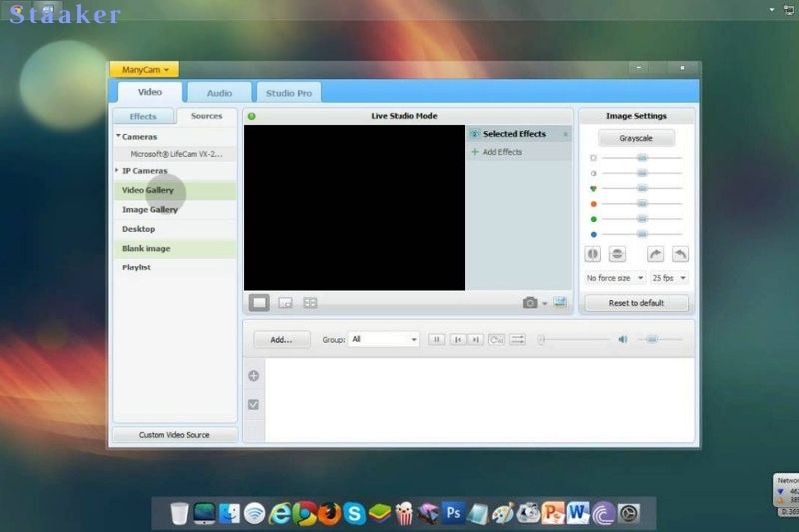Expand the IP Cameras tree section
The height and width of the screenshot is (532, 799).
[117, 170]
